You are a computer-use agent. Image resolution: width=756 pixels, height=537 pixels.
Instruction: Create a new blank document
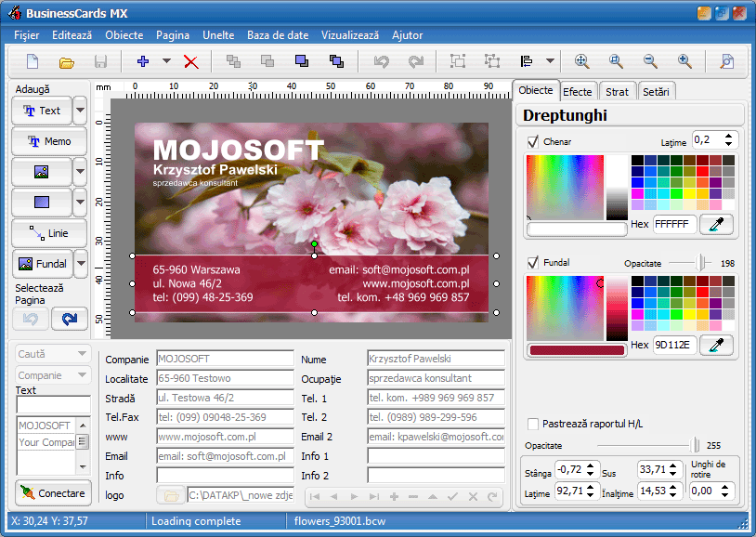point(33,61)
